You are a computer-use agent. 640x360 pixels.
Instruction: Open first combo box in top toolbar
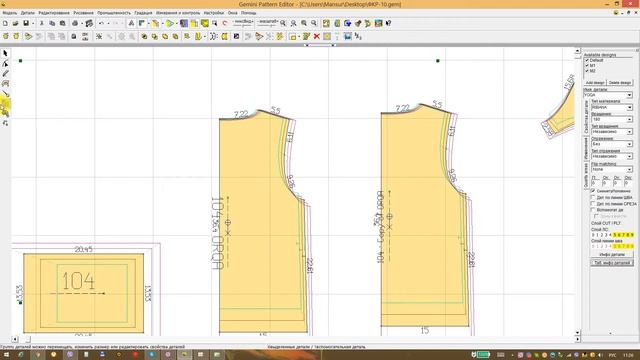coord(243,23)
